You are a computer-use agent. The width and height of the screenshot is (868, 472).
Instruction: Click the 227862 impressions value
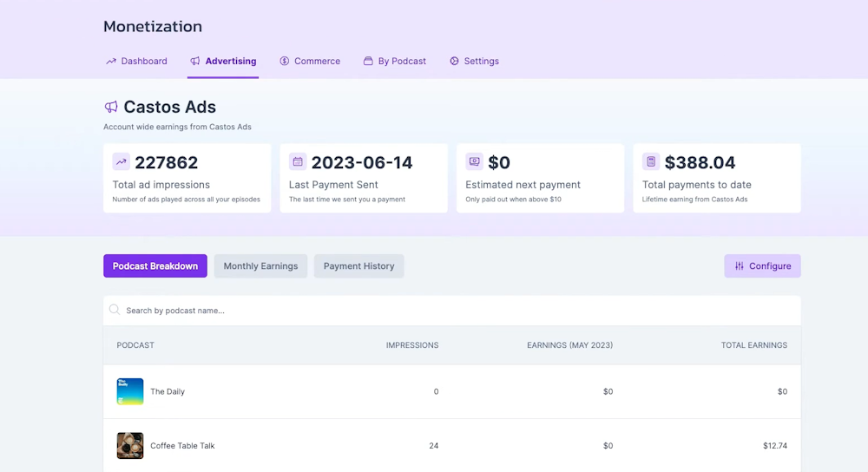[x=166, y=162]
